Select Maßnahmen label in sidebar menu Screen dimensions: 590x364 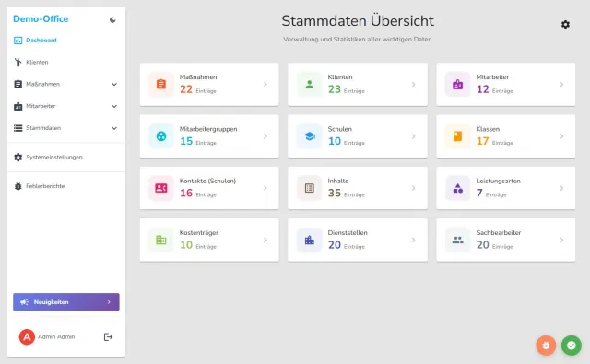[x=43, y=84]
